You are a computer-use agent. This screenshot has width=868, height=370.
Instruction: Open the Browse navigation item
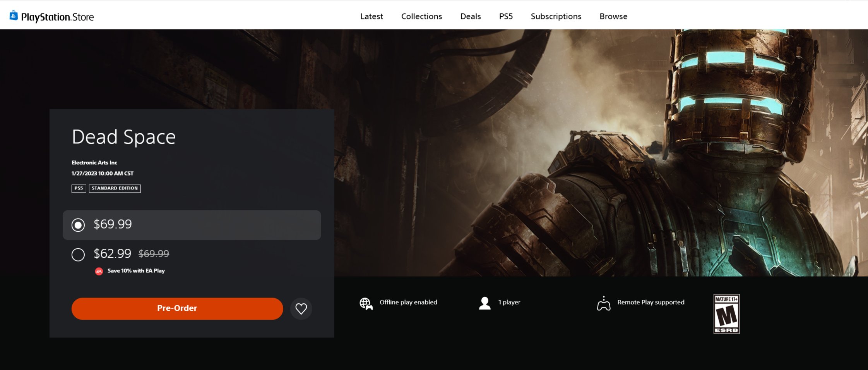pyautogui.click(x=613, y=16)
